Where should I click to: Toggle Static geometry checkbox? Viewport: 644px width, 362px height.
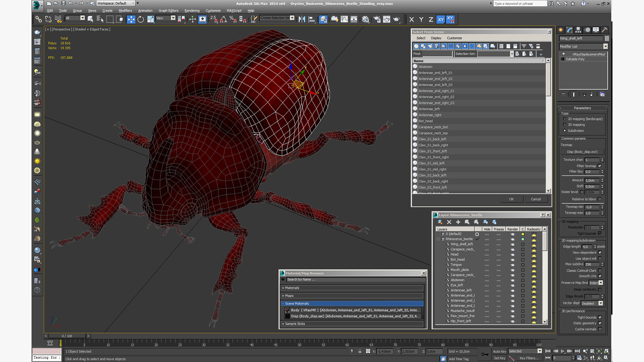[x=600, y=323]
